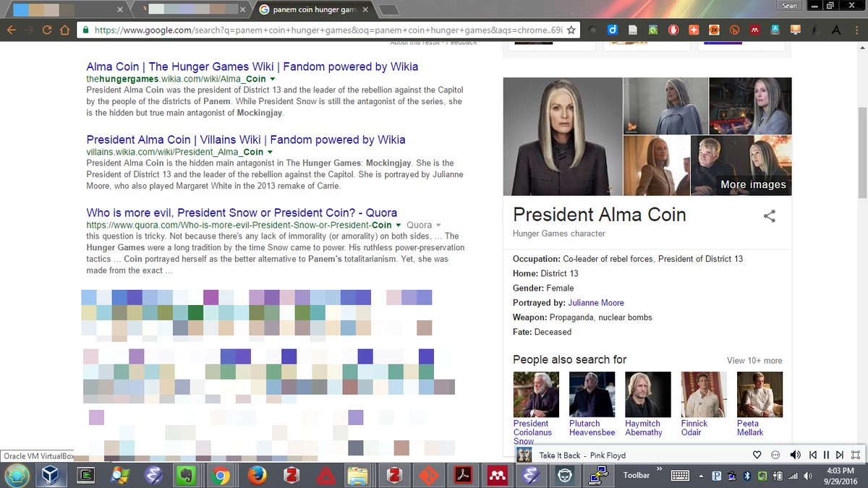
Task: Select Haymitch Abernathy related search
Action: tap(648, 394)
